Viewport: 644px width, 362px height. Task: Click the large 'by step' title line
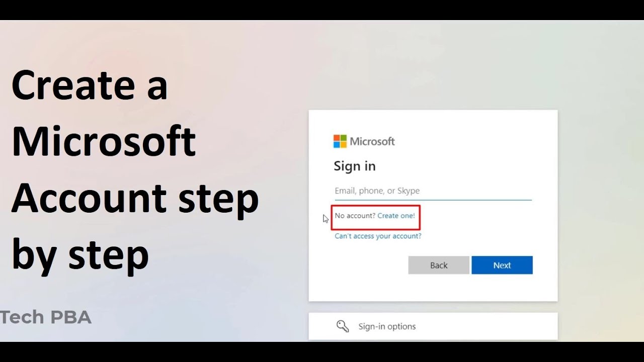coord(80,255)
